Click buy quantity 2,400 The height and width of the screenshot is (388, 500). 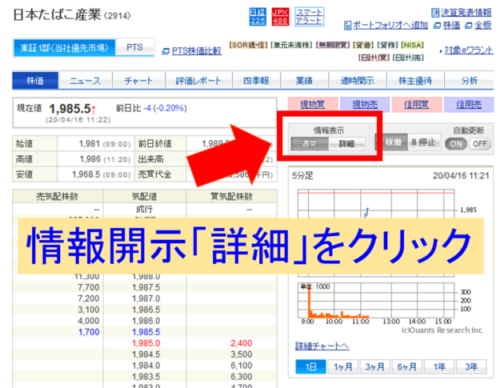[x=241, y=343]
